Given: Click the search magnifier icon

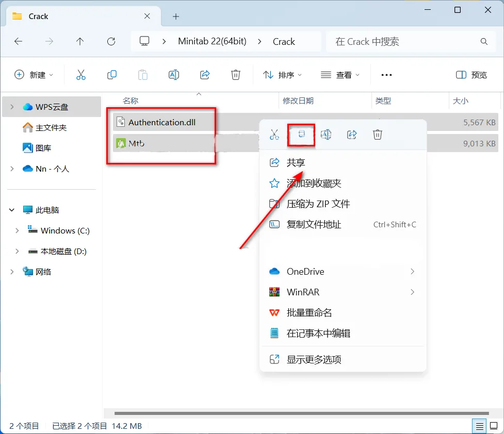Looking at the screenshot, I should click(x=484, y=41).
